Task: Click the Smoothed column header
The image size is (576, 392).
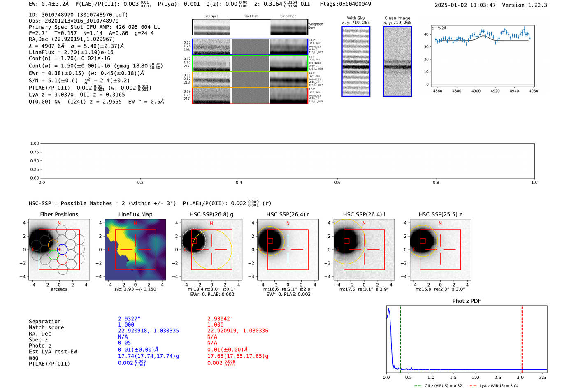Action: tap(288, 16)
